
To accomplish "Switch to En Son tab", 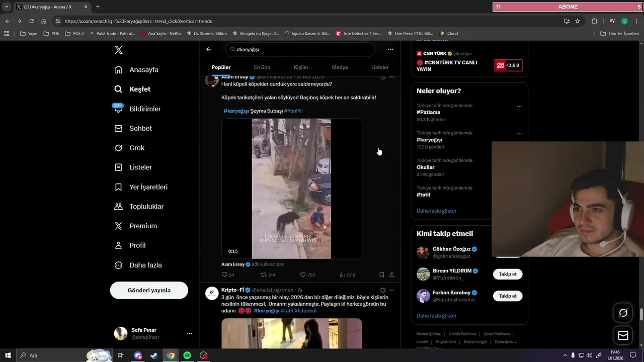I will (x=262, y=67).
